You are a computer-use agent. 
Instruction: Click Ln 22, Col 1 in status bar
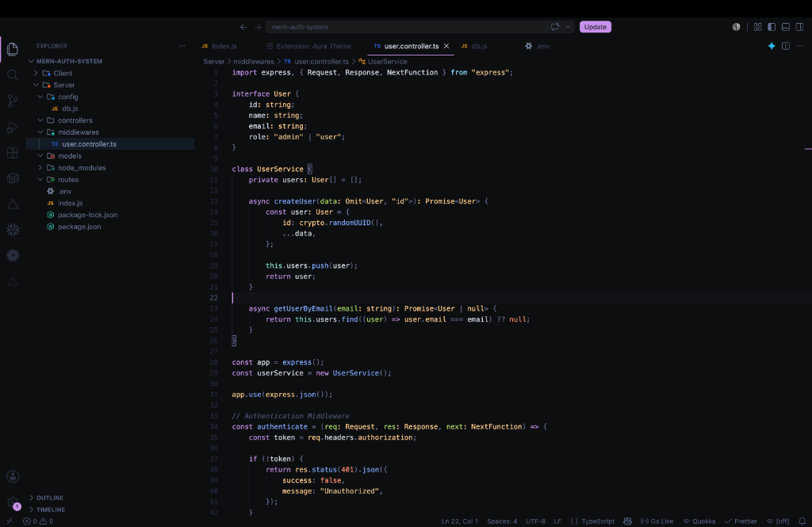[460, 521]
